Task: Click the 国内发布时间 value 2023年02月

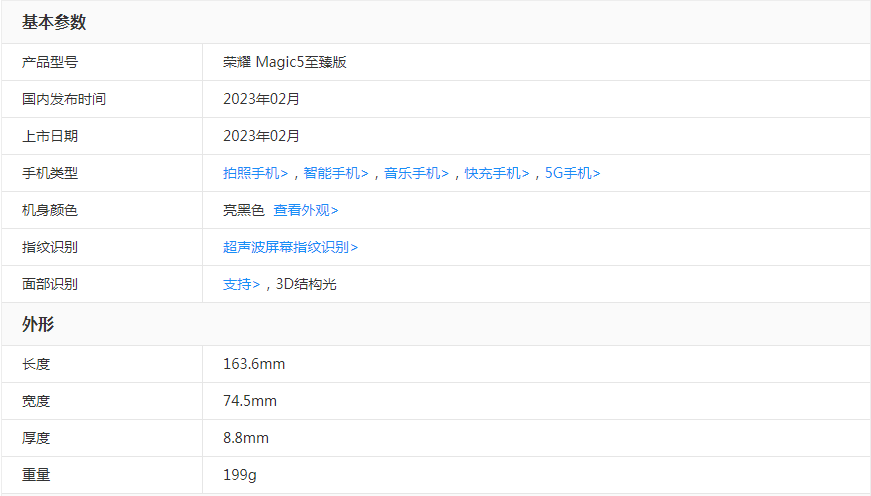Action: click(262, 99)
